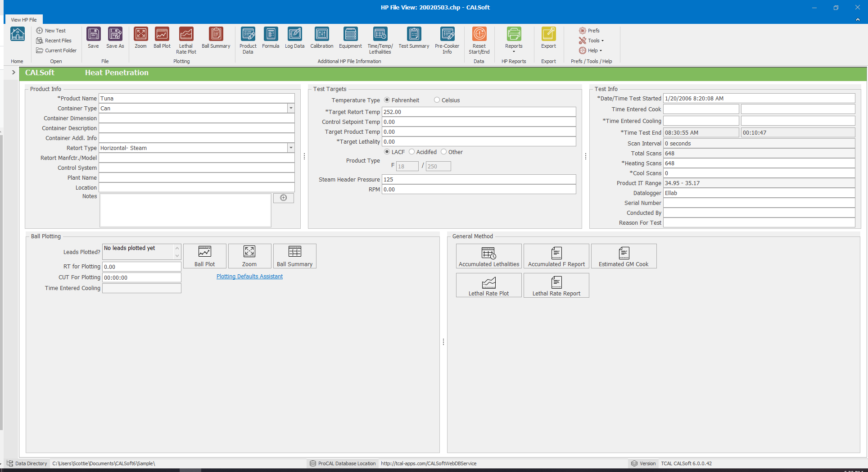
Task: Collapse the ribbon with the chevron
Action: pyautogui.click(x=858, y=19)
